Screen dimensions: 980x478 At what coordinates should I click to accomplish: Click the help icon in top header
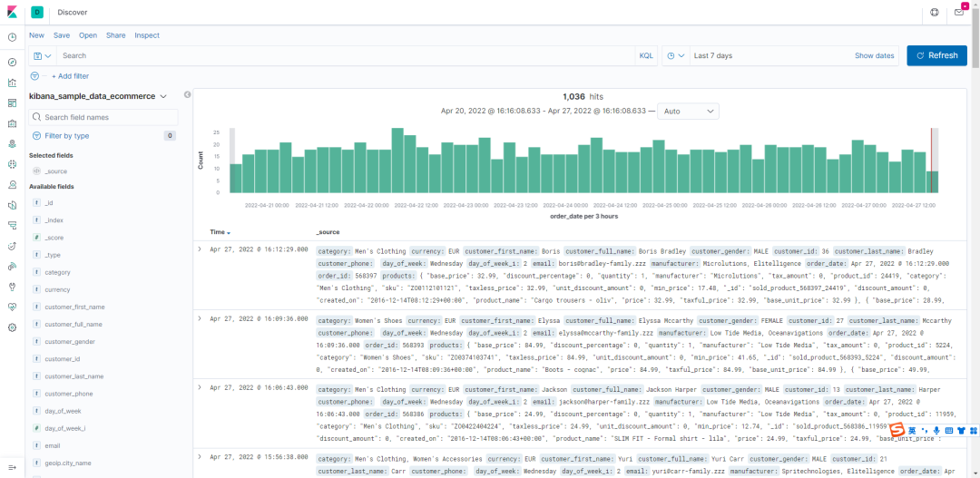(935, 12)
